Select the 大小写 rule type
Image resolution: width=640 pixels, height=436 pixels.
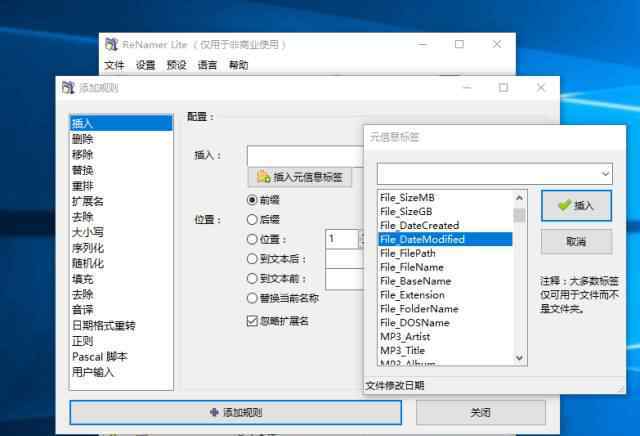tap(121, 232)
